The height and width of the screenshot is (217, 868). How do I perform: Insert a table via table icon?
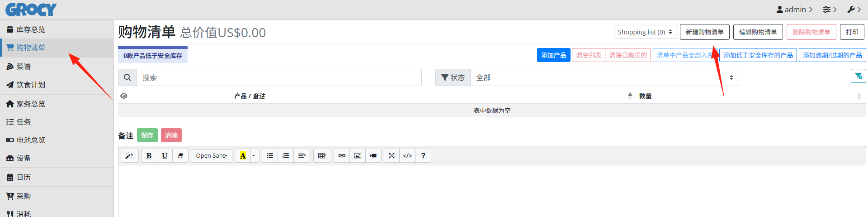click(322, 156)
